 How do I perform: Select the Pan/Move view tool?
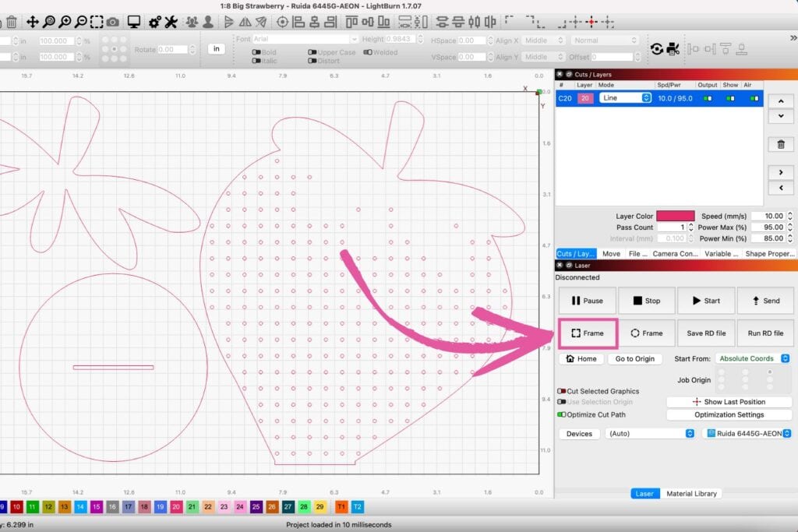[x=32, y=22]
